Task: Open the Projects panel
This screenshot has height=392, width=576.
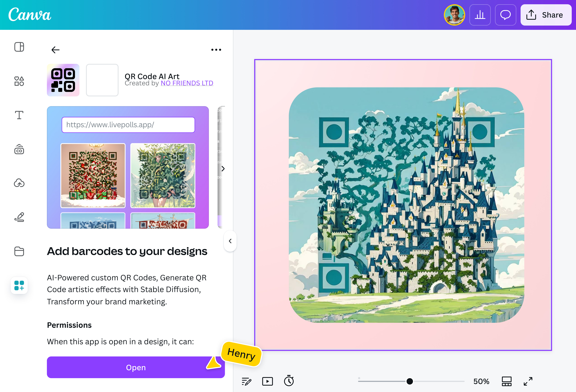Action: [x=19, y=251]
